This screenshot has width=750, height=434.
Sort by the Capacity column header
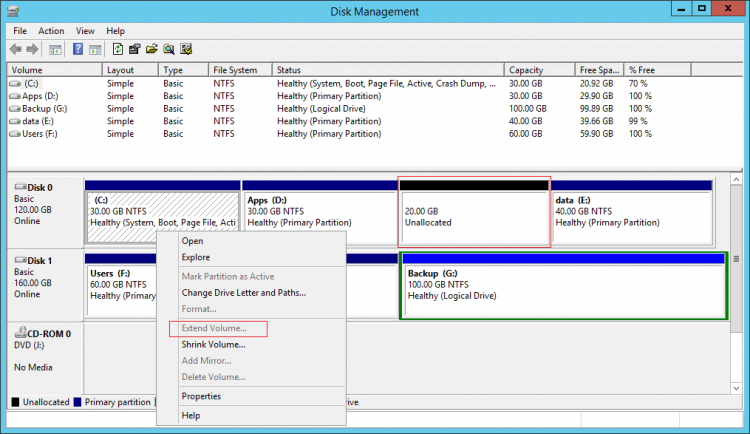click(x=540, y=70)
